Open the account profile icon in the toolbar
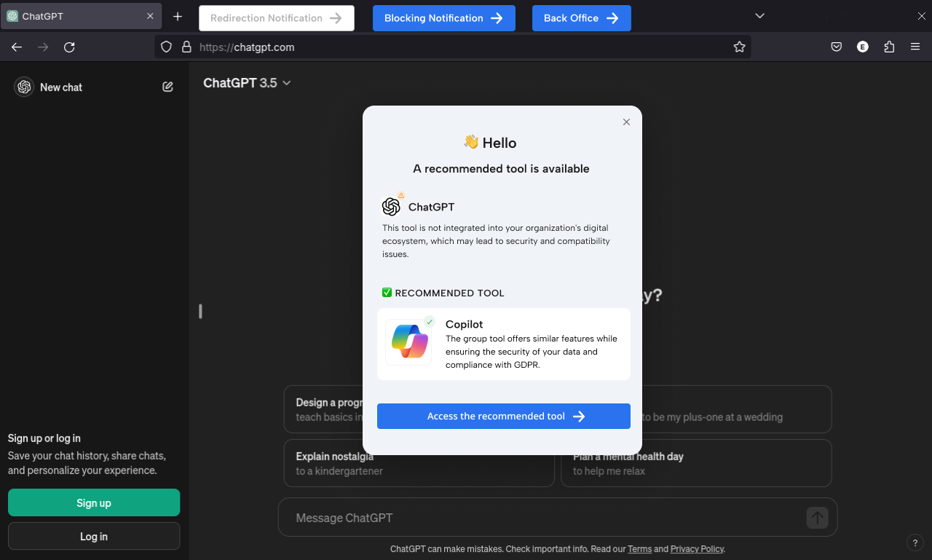This screenshot has height=560, width=932. [x=863, y=47]
